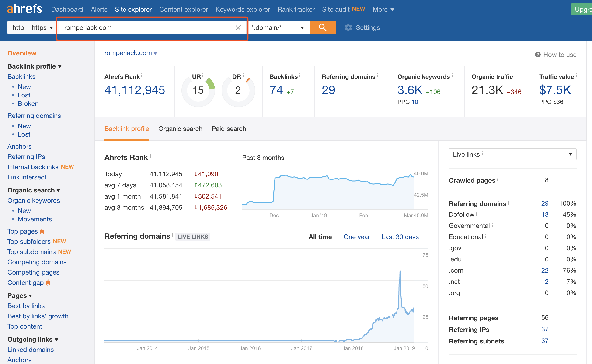Click info icon beside Governmental
This screenshot has width=592, height=364.
(492, 225)
